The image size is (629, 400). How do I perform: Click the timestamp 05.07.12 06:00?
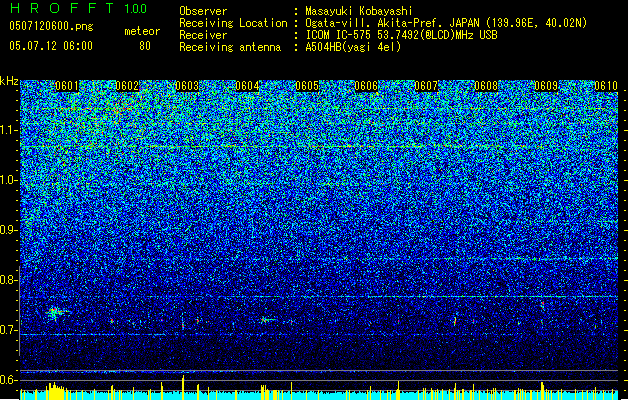click(51, 46)
